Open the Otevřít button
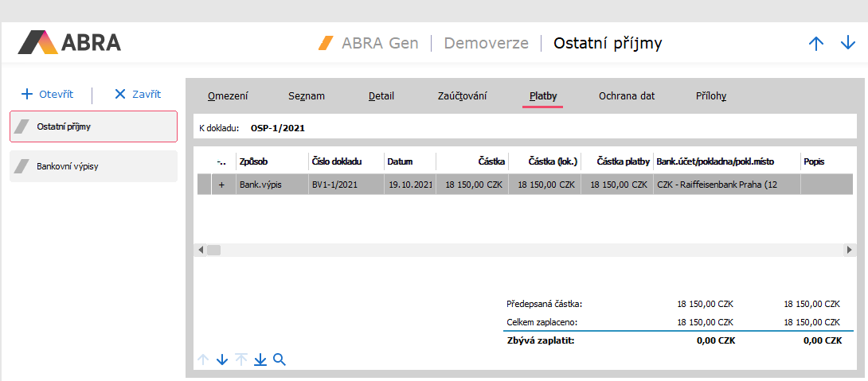Image resolution: width=868 pixels, height=381 pixels. tap(48, 94)
